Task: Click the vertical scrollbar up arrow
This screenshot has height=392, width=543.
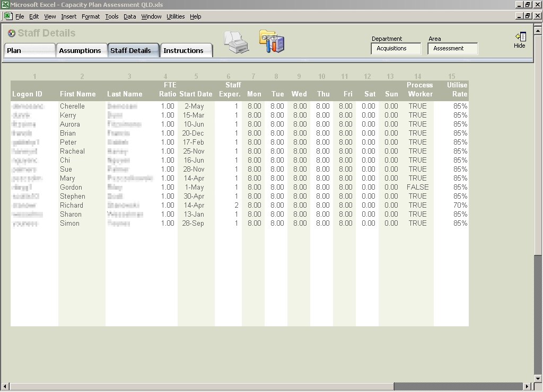Action: click(538, 30)
